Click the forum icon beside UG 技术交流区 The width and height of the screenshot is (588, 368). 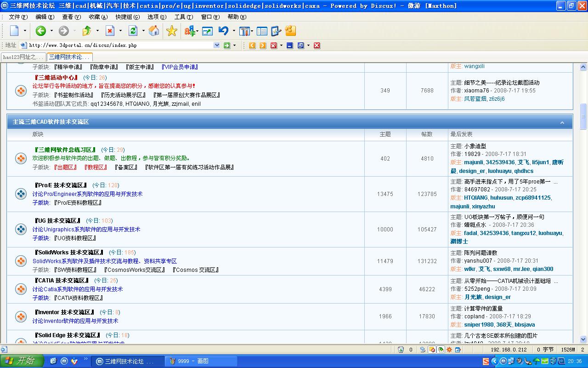coord(21,229)
